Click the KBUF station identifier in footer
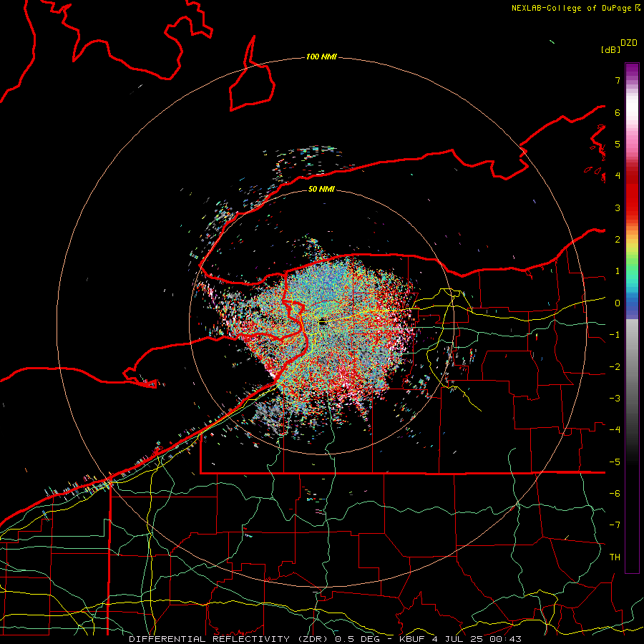This screenshot has height=644, width=644. 412,639
